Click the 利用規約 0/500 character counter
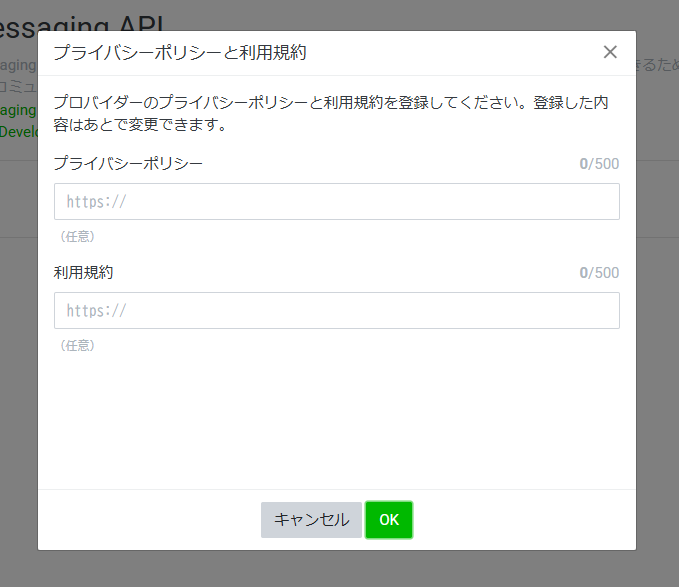 coord(599,273)
